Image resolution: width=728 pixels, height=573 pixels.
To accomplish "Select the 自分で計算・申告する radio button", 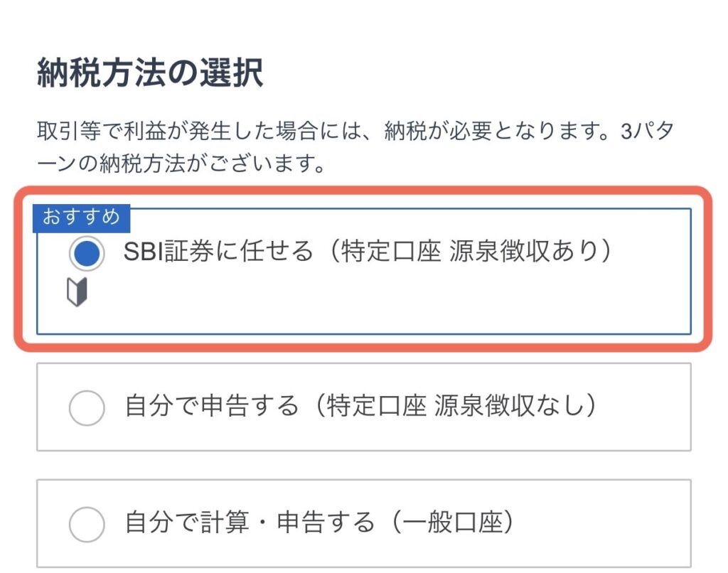I will click(87, 525).
